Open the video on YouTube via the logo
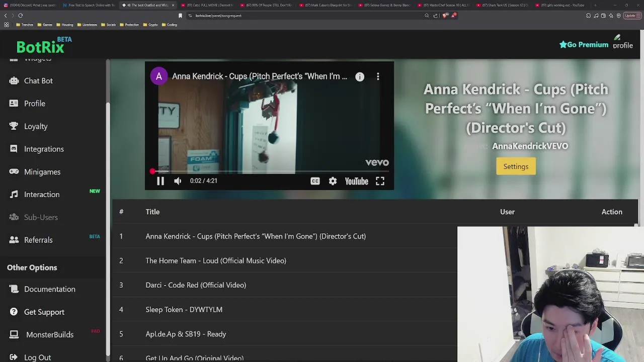 [x=356, y=181]
